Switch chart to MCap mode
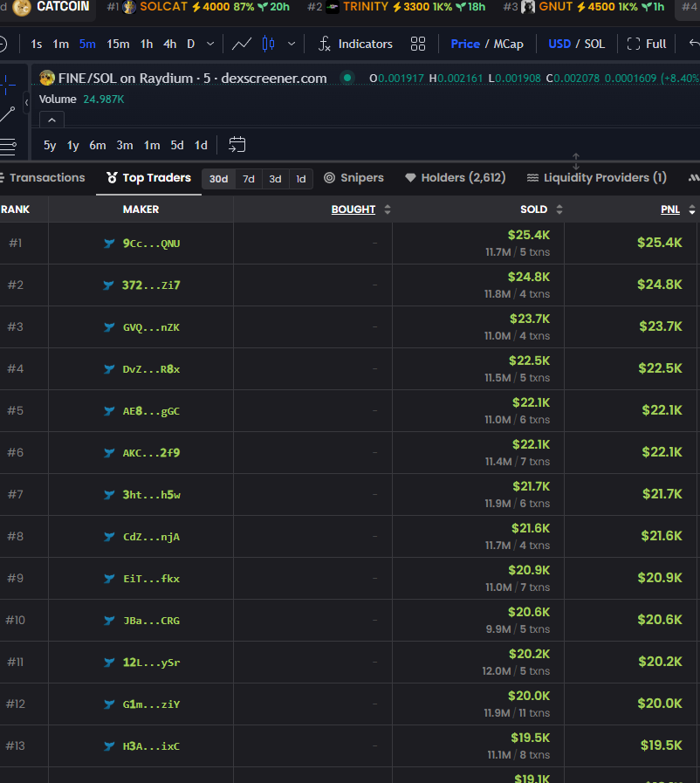The height and width of the screenshot is (783, 700). pos(508,44)
